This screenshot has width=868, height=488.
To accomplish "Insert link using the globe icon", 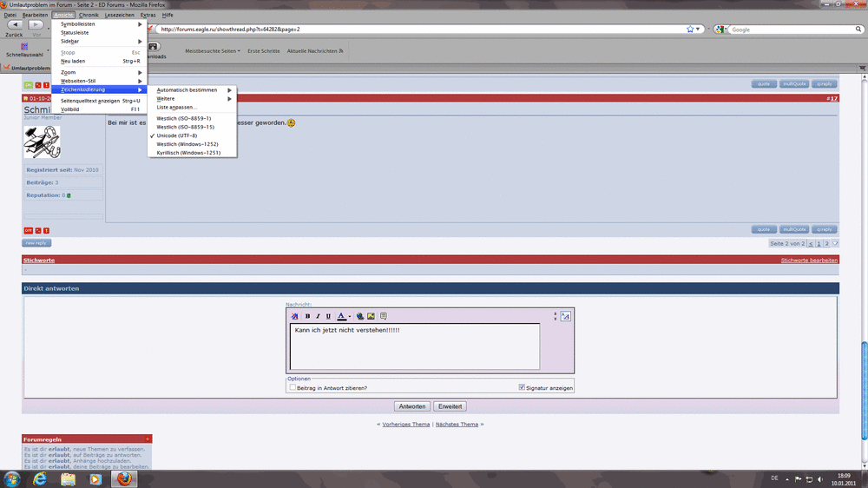I will click(x=360, y=316).
